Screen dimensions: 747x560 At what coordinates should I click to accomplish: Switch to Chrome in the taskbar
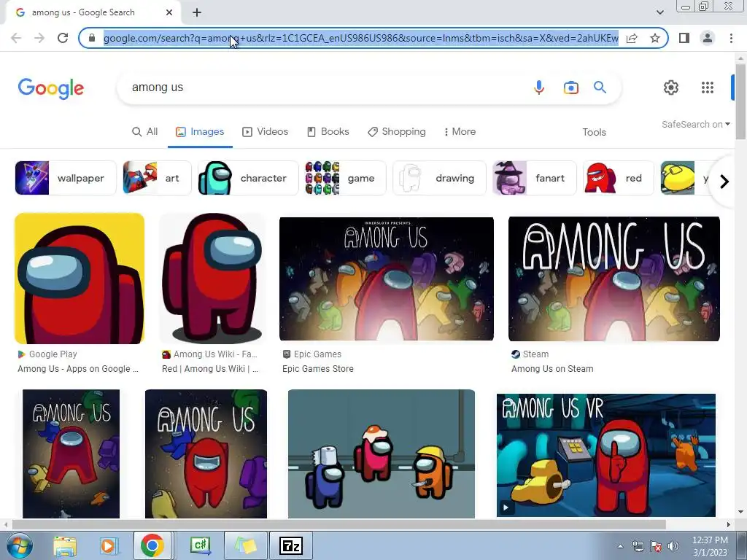point(152,545)
